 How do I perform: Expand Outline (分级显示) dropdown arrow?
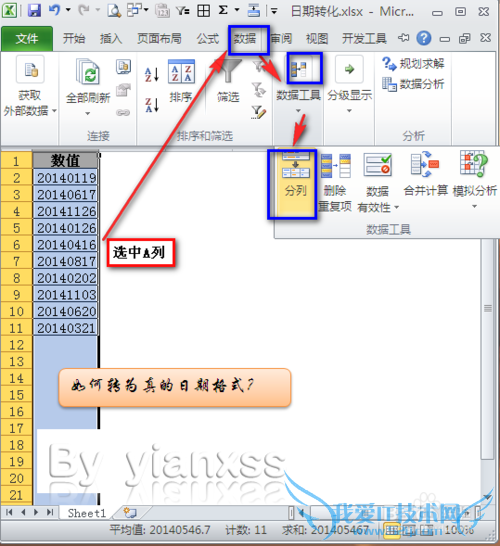349,111
